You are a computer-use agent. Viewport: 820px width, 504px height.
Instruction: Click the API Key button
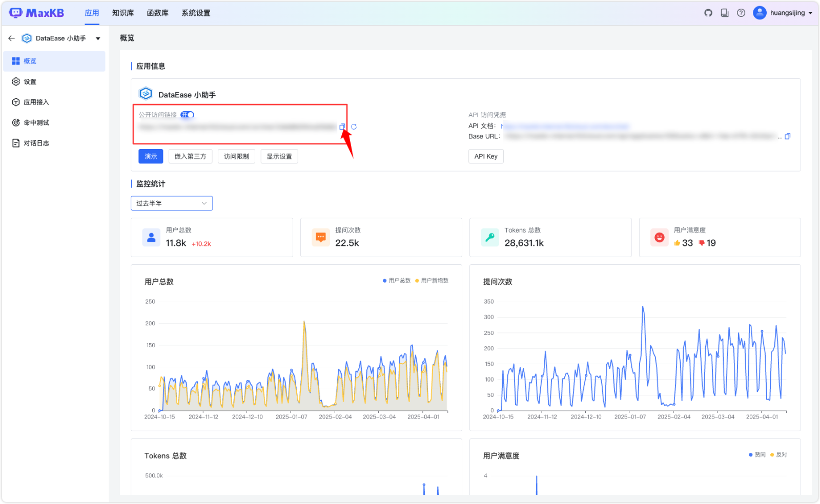pyautogui.click(x=486, y=156)
